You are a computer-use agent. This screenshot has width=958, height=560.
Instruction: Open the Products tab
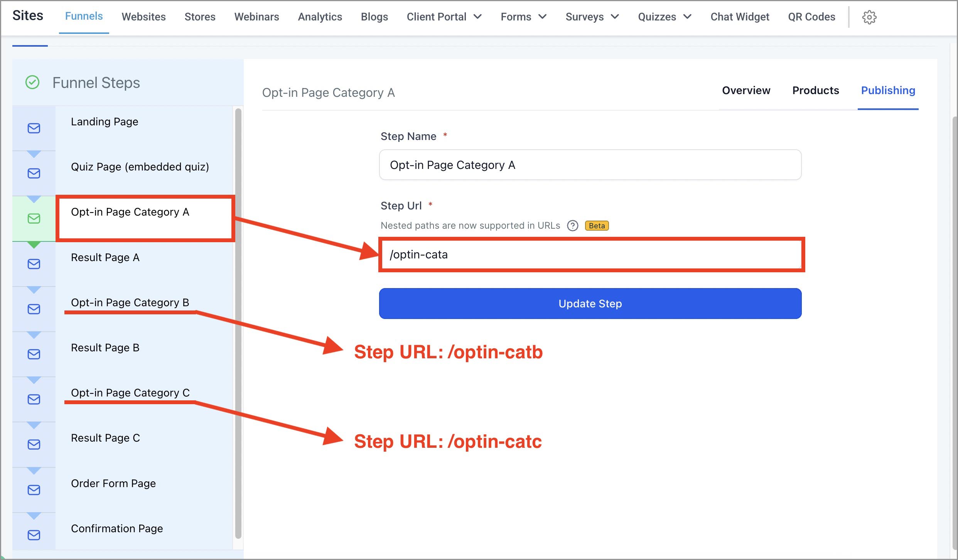click(815, 90)
